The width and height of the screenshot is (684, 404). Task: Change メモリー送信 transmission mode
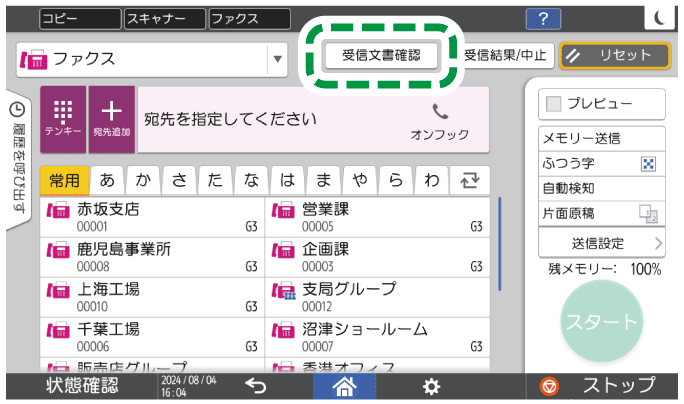[602, 139]
